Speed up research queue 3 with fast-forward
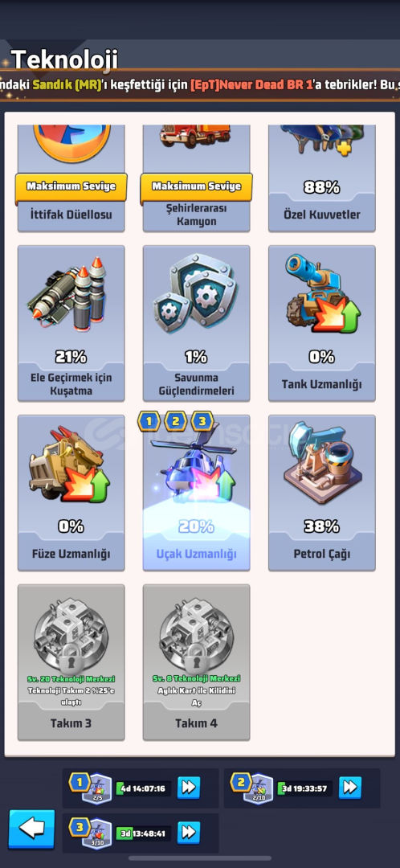This screenshot has width=400, height=868. click(x=189, y=832)
